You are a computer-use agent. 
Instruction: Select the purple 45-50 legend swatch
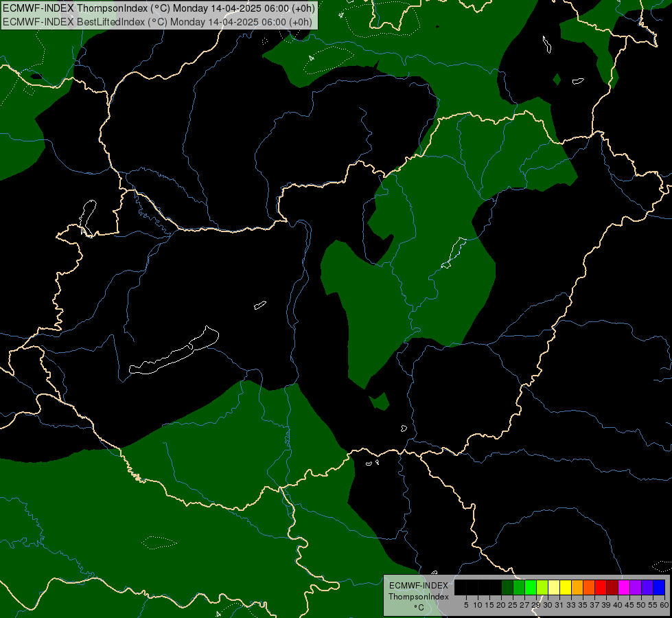pos(636,587)
